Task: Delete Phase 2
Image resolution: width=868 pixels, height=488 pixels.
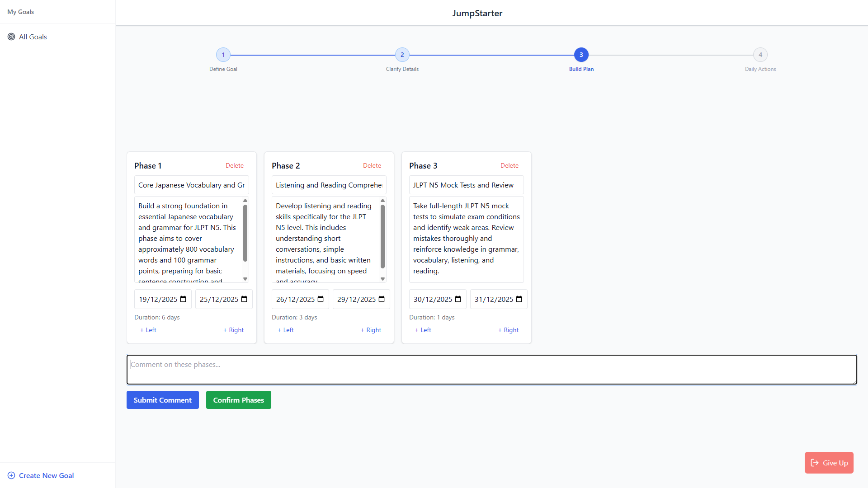Action: [x=372, y=165]
